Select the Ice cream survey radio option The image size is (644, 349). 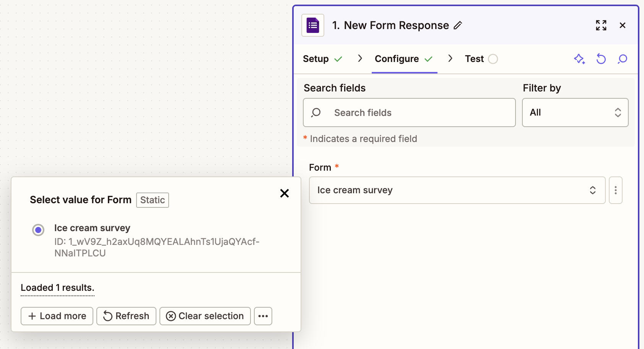point(38,230)
